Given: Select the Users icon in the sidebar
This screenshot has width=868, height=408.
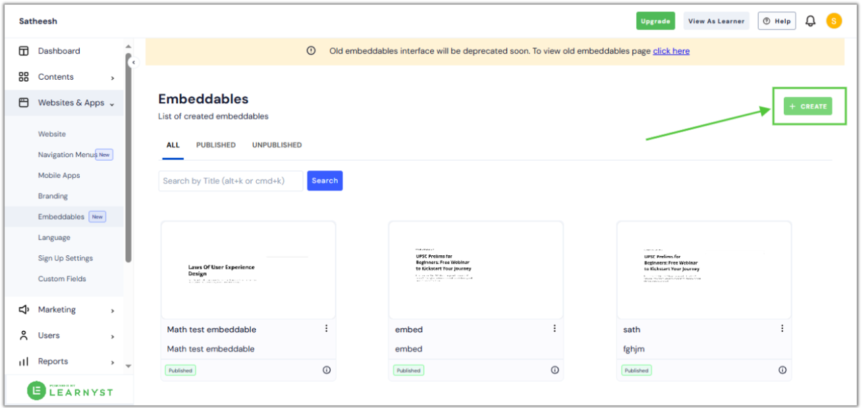Looking at the screenshot, I should pyautogui.click(x=24, y=336).
